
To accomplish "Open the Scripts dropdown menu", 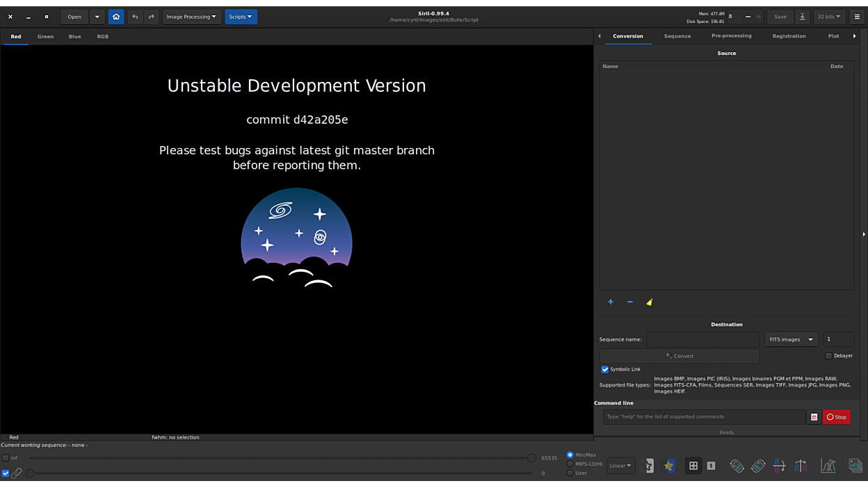I will tap(241, 17).
